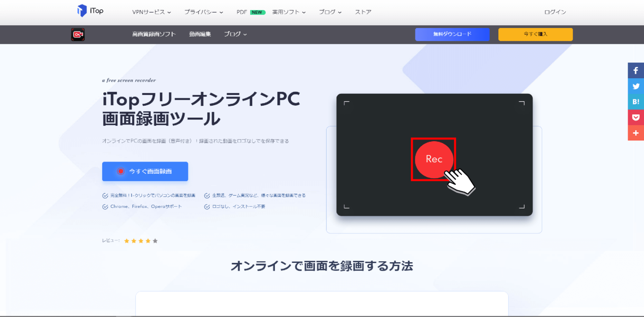
Task: Go to the ストア page
Action: 363,12
